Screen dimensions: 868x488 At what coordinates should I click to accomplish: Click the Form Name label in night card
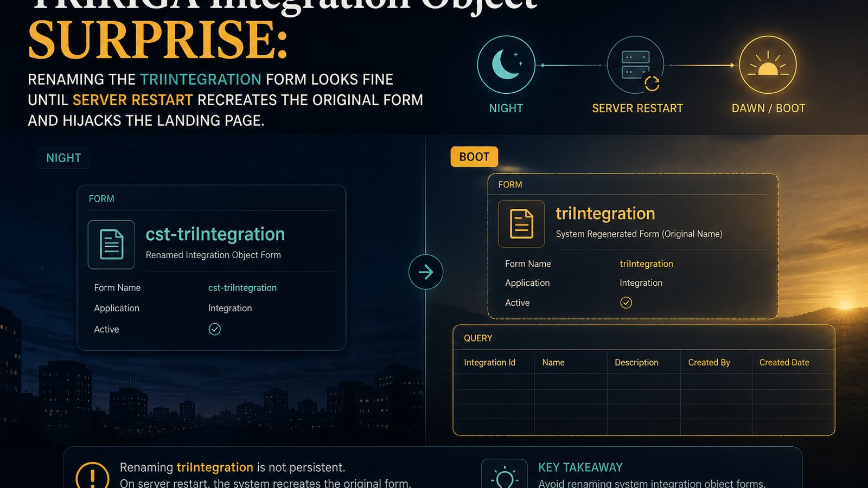(x=117, y=287)
